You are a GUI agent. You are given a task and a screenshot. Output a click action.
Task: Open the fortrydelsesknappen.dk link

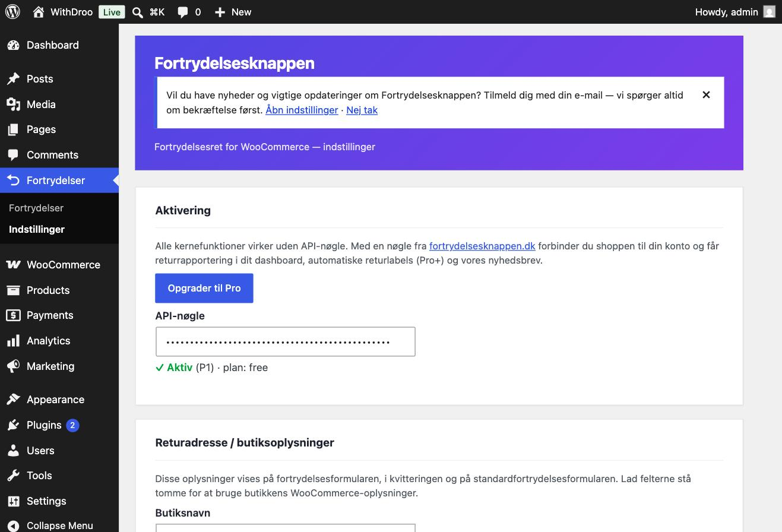pos(482,246)
